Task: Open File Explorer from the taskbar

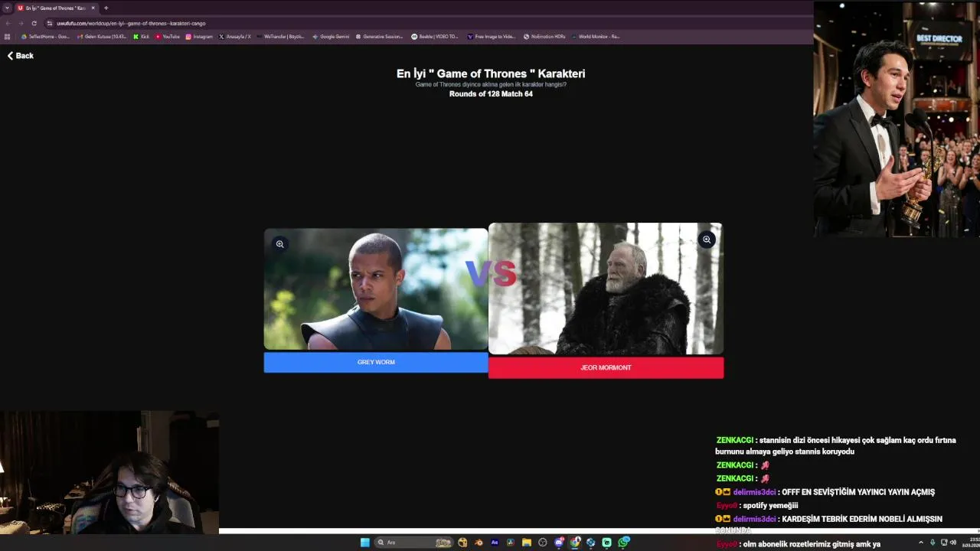Action: click(x=527, y=543)
